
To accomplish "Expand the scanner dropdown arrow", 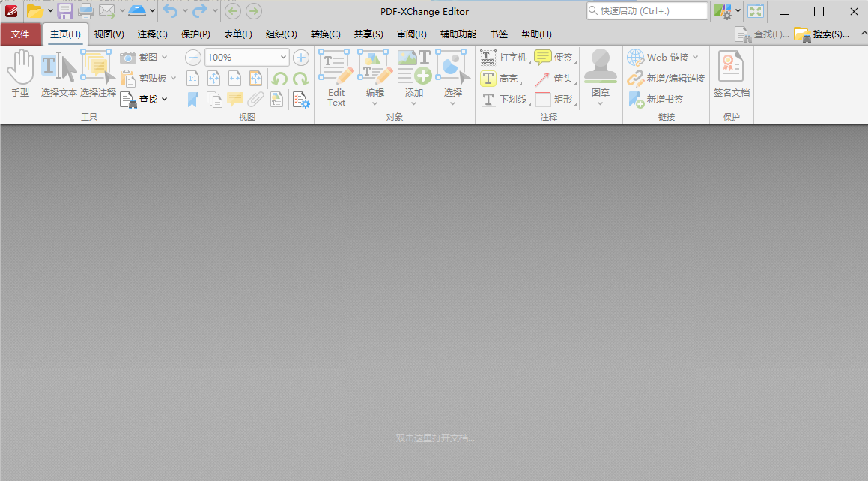I will pyautogui.click(x=152, y=11).
